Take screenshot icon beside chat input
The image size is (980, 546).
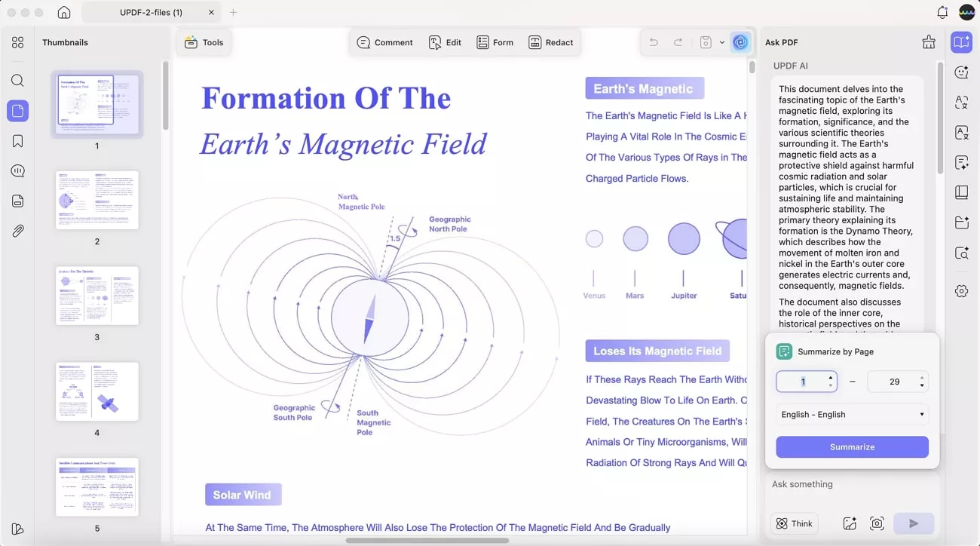pos(877,523)
